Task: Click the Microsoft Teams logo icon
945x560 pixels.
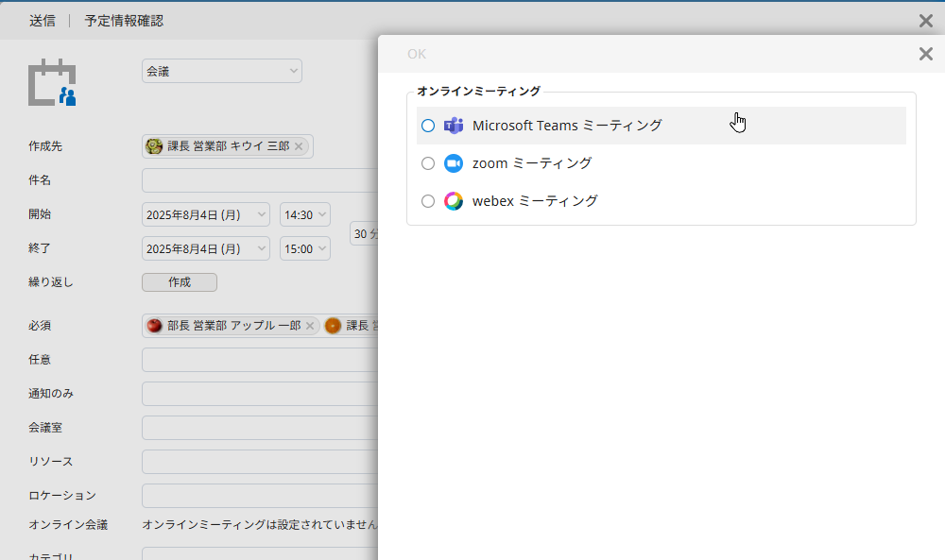Action: 454,126
